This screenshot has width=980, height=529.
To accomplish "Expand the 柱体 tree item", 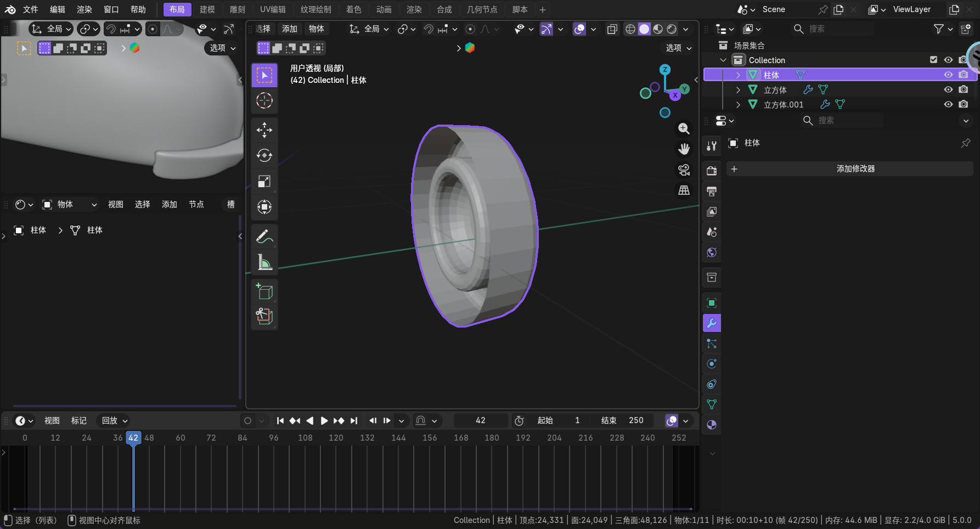I will (x=738, y=75).
